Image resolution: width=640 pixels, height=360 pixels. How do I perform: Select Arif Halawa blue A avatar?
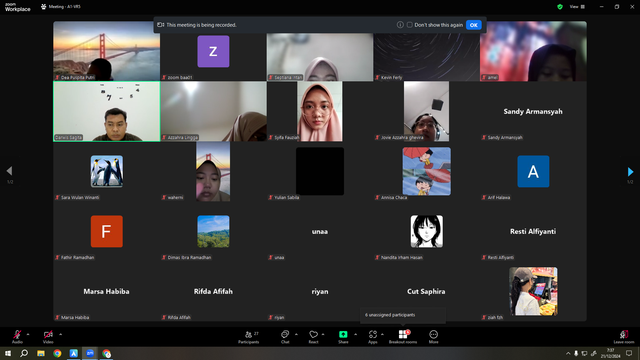[x=533, y=171]
